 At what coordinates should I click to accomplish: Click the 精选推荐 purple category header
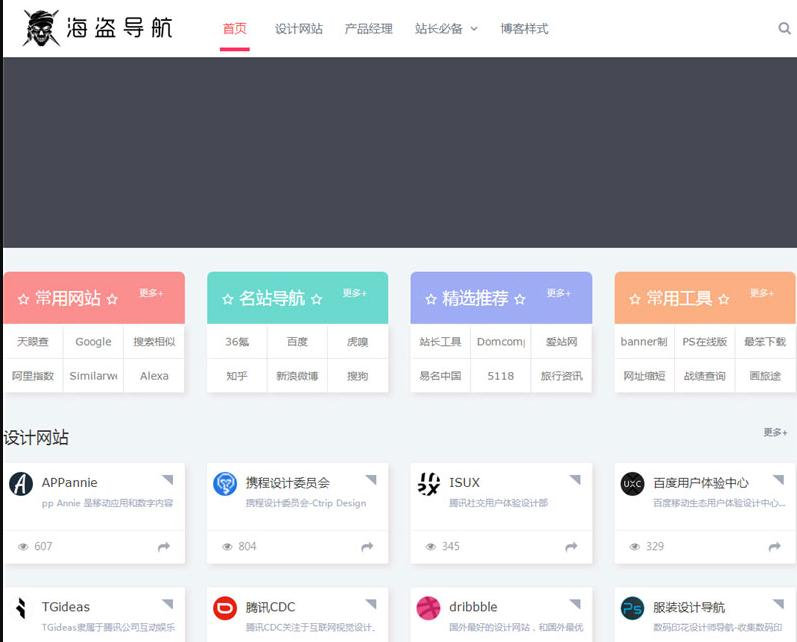point(501,298)
